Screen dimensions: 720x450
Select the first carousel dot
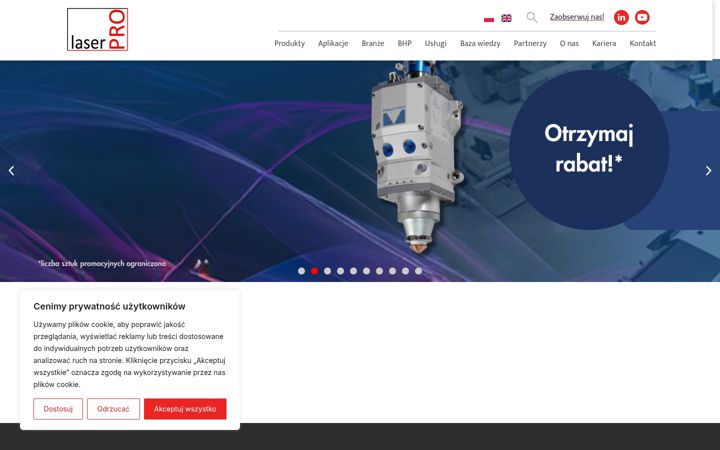[x=301, y=271]
